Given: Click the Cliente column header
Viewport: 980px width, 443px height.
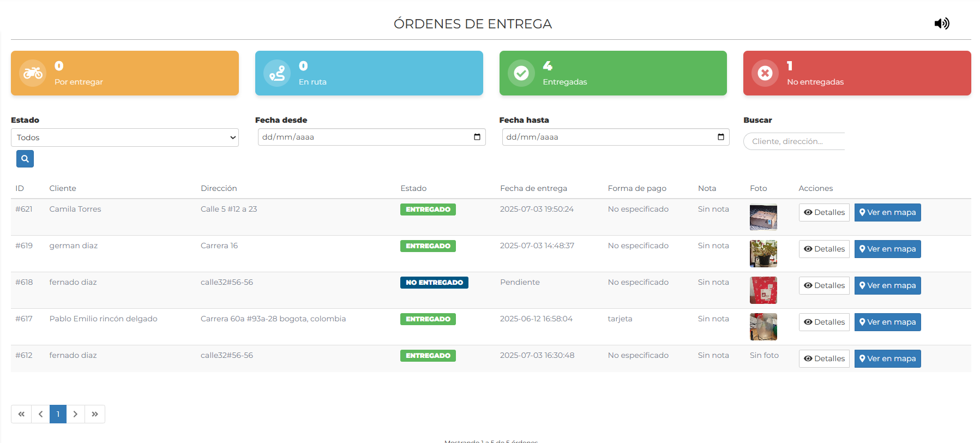Looking at the screenshot, I should coord(63,188).
